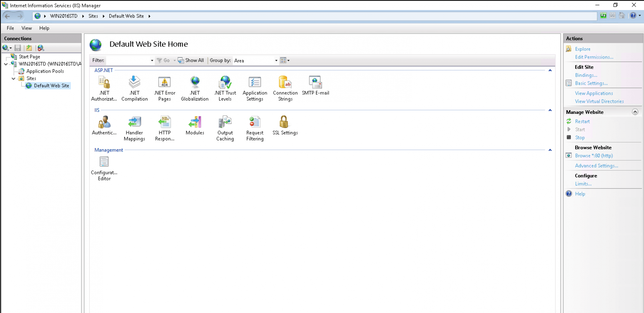Click the delete connection icon in Connections toolbar
The height and width of the screenshot is (313, 644).
click(41, 48)
